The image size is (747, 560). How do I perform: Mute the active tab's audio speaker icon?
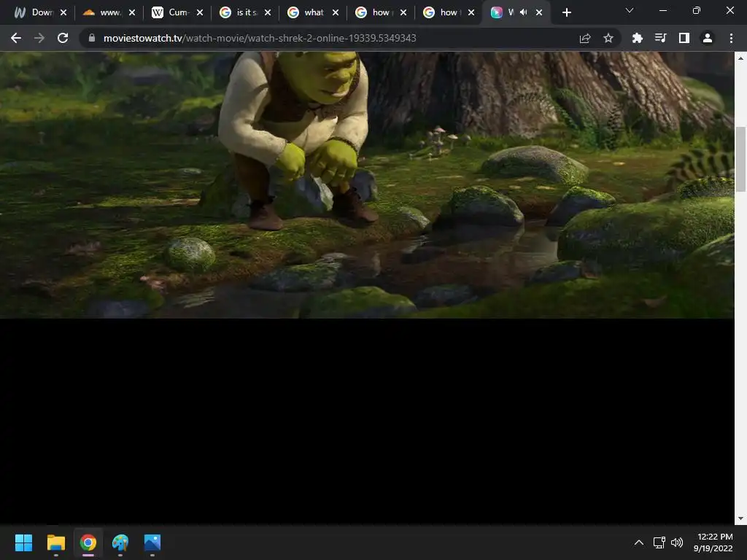(x=523, y=12)
